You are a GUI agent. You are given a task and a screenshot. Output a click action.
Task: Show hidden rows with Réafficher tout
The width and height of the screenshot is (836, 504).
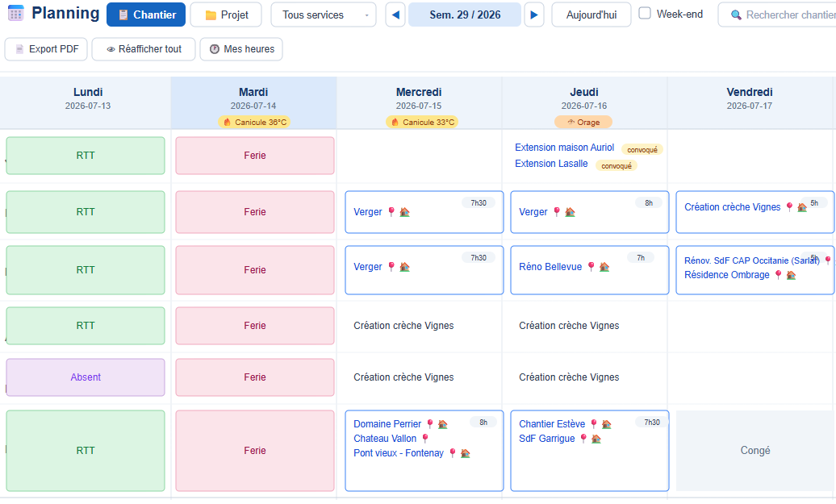(144, 49)
